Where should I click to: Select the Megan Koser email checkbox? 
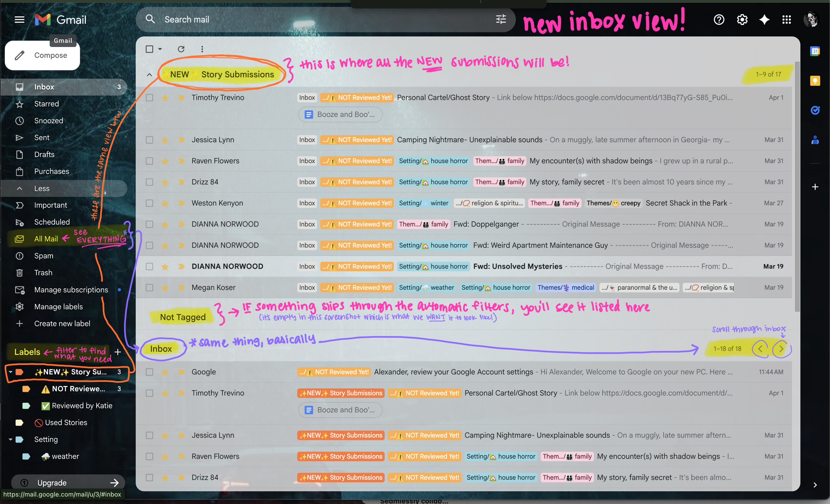[149, 288]
